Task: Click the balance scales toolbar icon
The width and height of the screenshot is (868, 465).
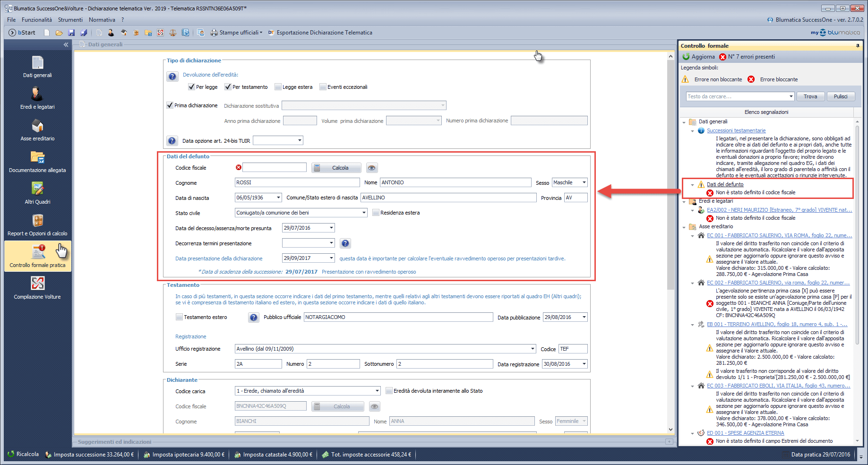Action: [x=173, y=33]
